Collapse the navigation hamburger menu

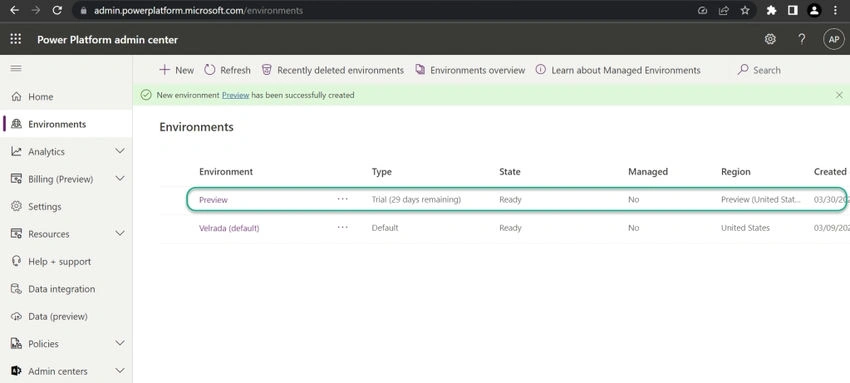pyautogui.click(x=16, y=68)
